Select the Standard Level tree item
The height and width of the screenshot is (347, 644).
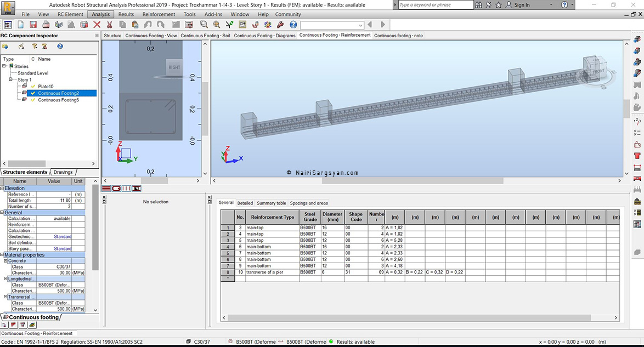tap(33, 73)
